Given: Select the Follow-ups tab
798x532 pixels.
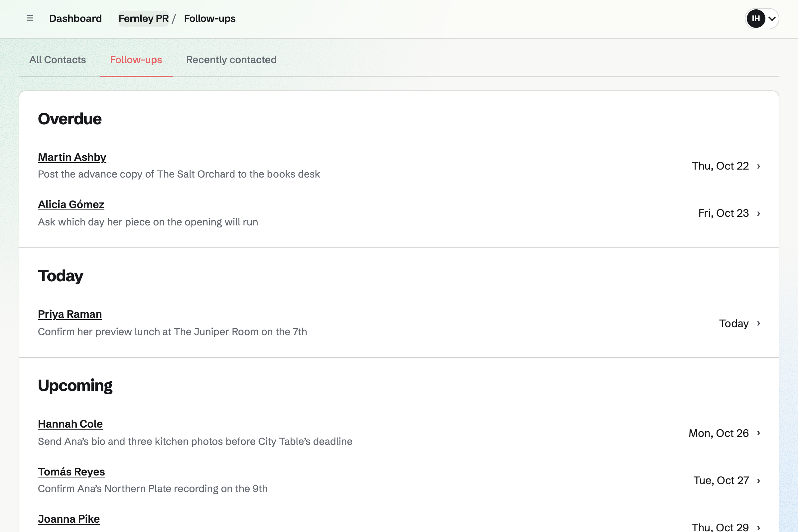Looking at the screenshot, I should 136,60.
